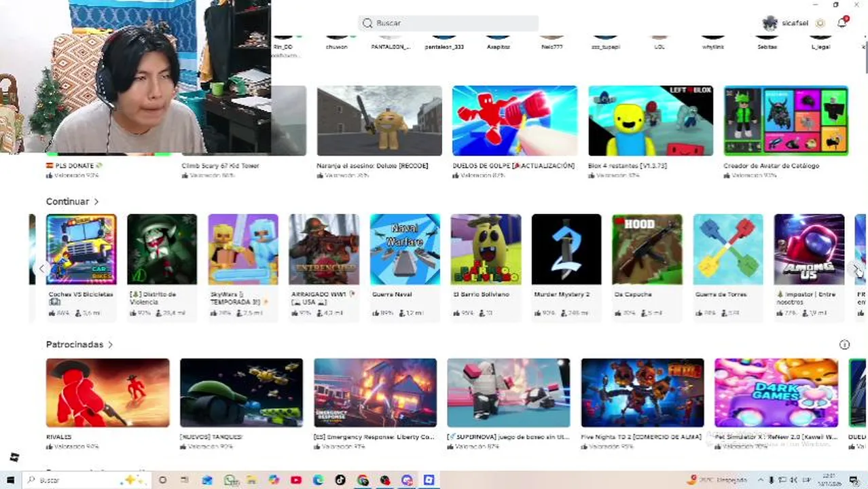Open Murder Mystery 2 game thumbnail
868x489 pixels.
[x=566, y=249]
